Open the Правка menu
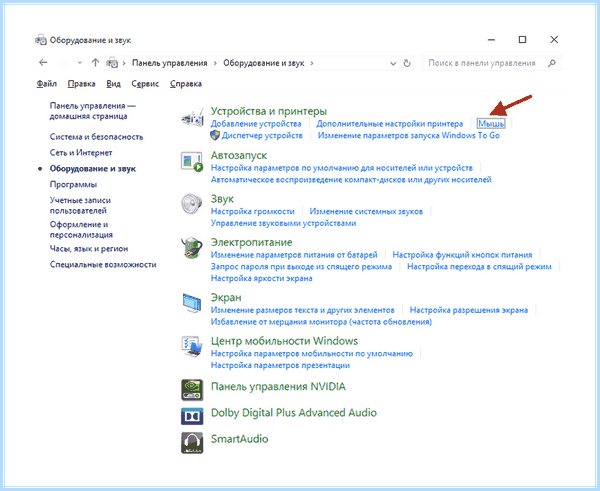This screenshot has height=491, width=600. (82, 84)
